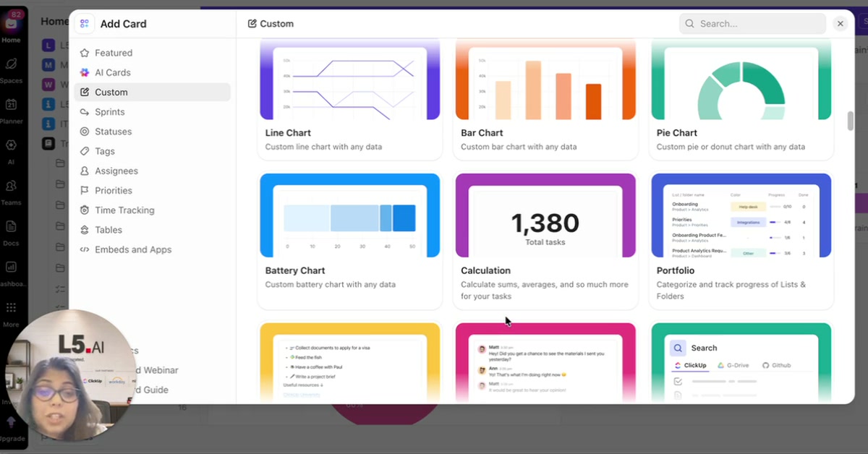
Task: Open AI in the left rail
Action: pyautogui.click(x=12, y=151)
